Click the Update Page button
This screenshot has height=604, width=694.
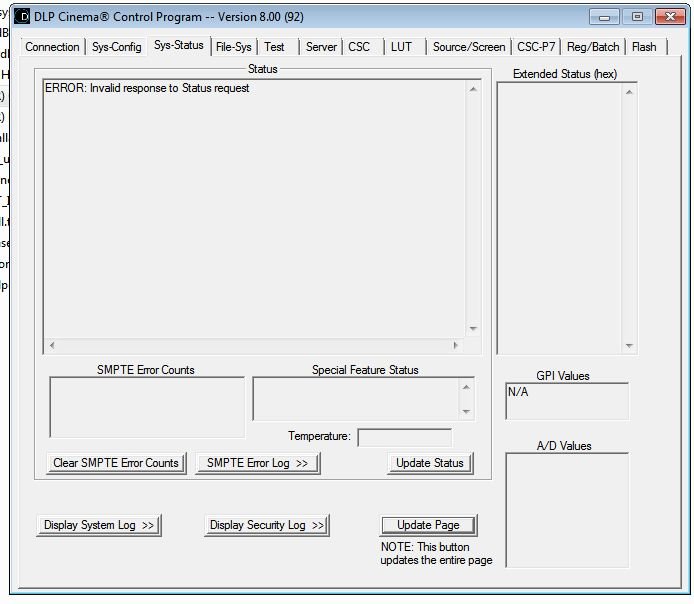(428, 525)
